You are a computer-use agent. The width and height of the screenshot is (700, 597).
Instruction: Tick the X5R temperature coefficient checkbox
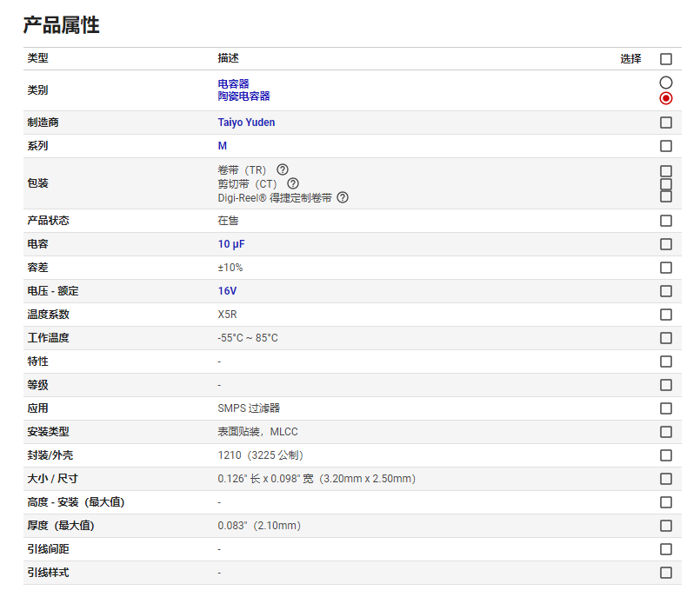tap(665, 315)
